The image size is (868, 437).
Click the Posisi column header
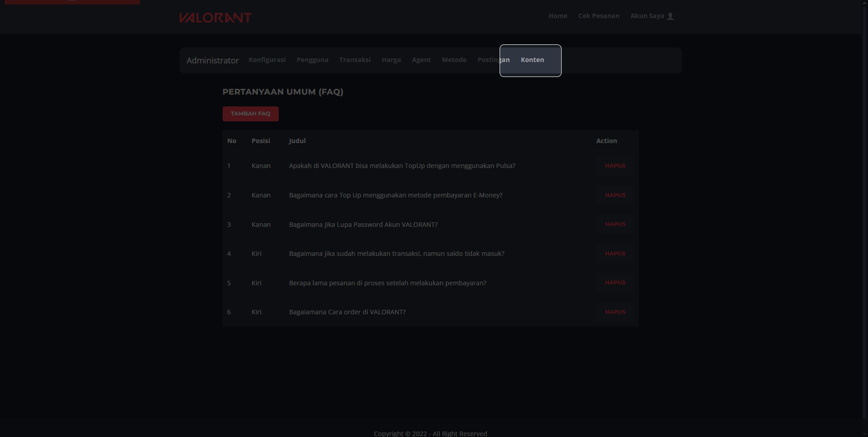[x=261, y=141]
